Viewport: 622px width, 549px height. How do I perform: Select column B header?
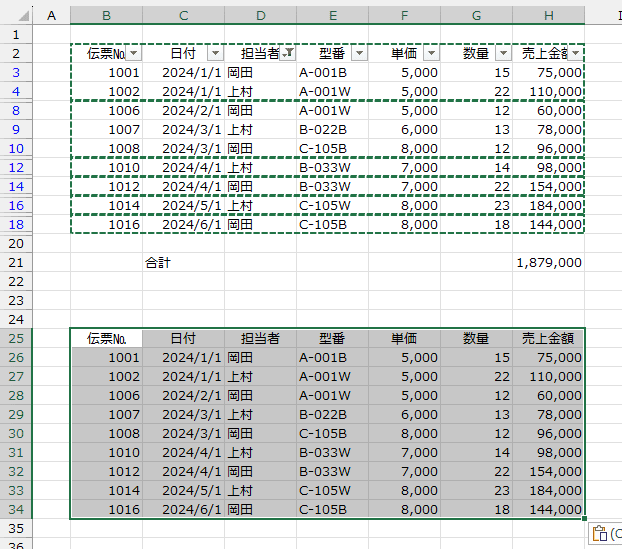tap(106, 15)
